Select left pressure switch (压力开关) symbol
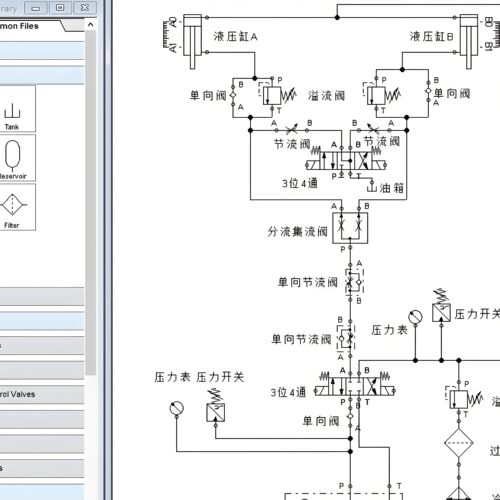 216,406
